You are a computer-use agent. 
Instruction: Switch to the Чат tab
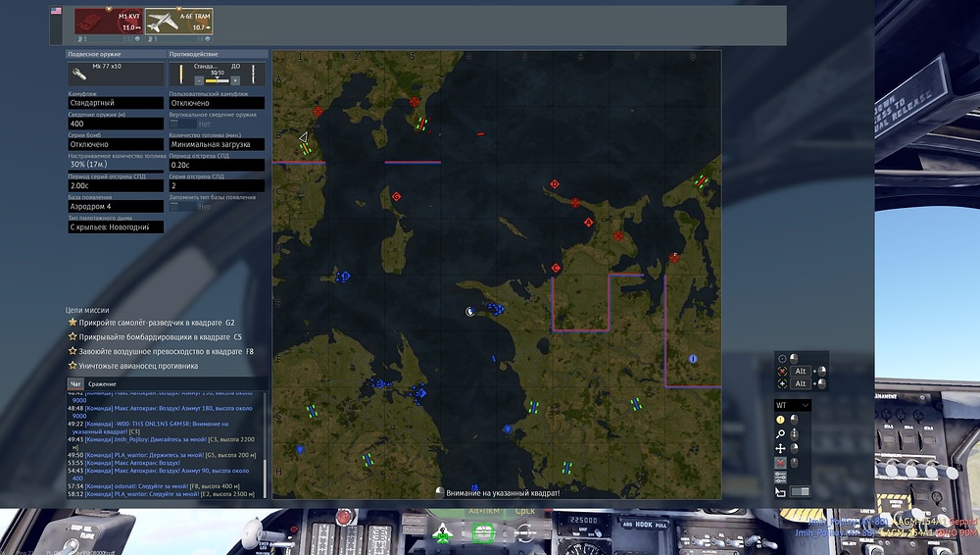(75, 383)
